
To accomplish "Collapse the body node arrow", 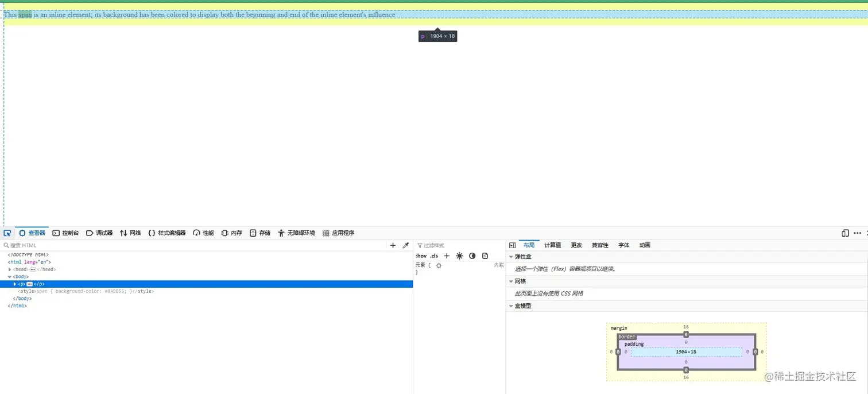I will point(10,277).
